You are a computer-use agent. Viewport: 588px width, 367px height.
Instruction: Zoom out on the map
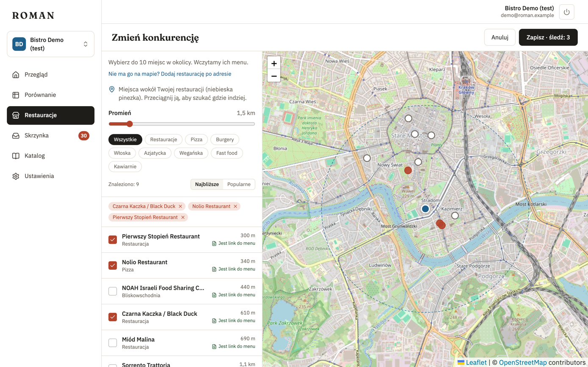(274, 76)
